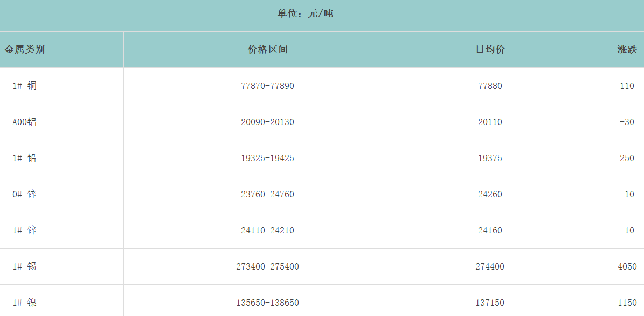Click the nickel daily average 137150
644x316 pixels.
(490, 303)
